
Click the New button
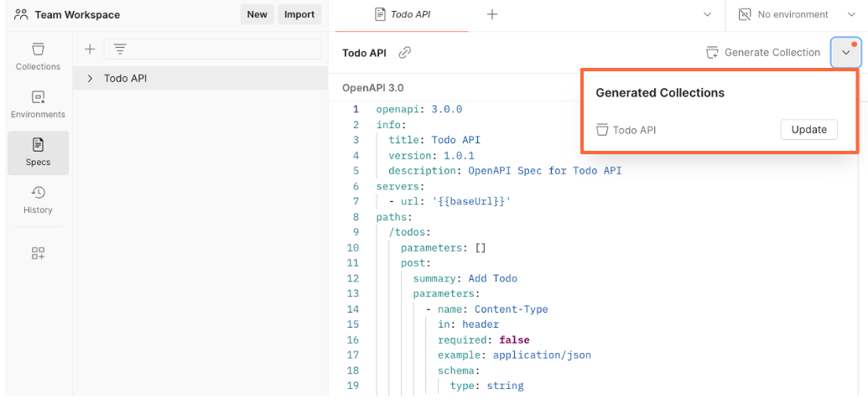(257, 14)
